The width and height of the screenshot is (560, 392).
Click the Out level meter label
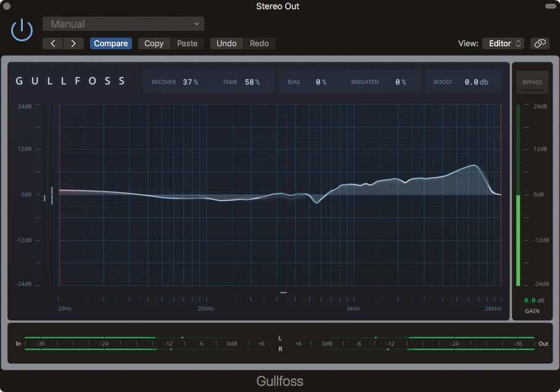pyautogui.click(x=543, y=344)
